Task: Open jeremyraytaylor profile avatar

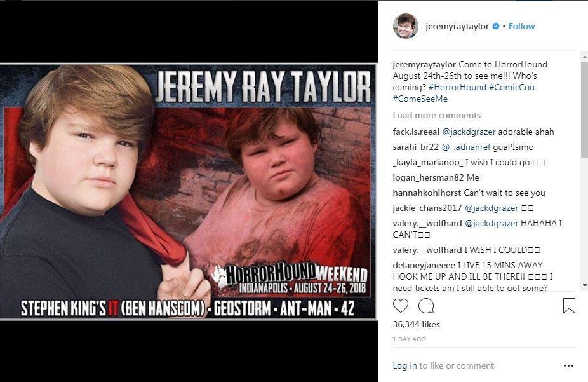Action: pos(405,26)
